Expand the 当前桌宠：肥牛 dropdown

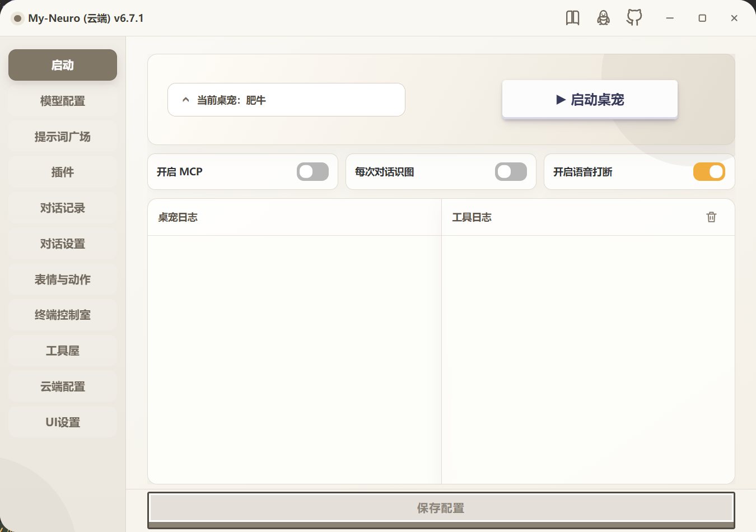tap(286, 100)
